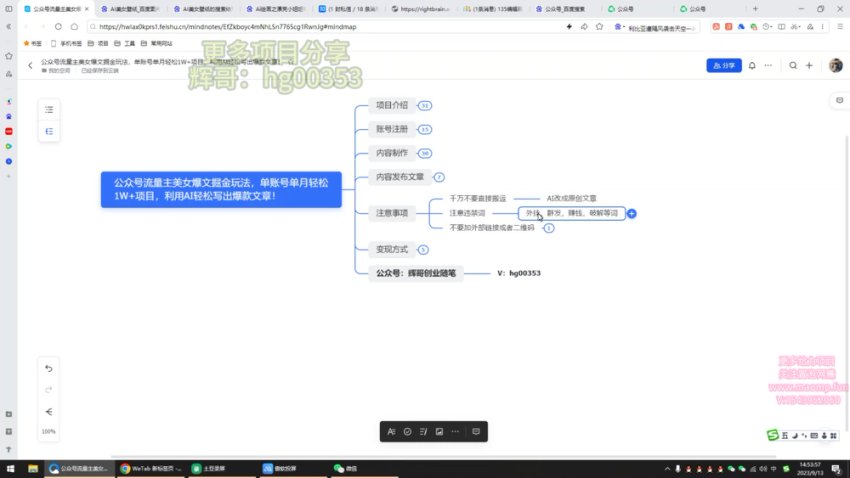Viewport: 850px width, 478px height.
Task: Click checkmark task icon in floating toolbar
Action: (407, 431)
